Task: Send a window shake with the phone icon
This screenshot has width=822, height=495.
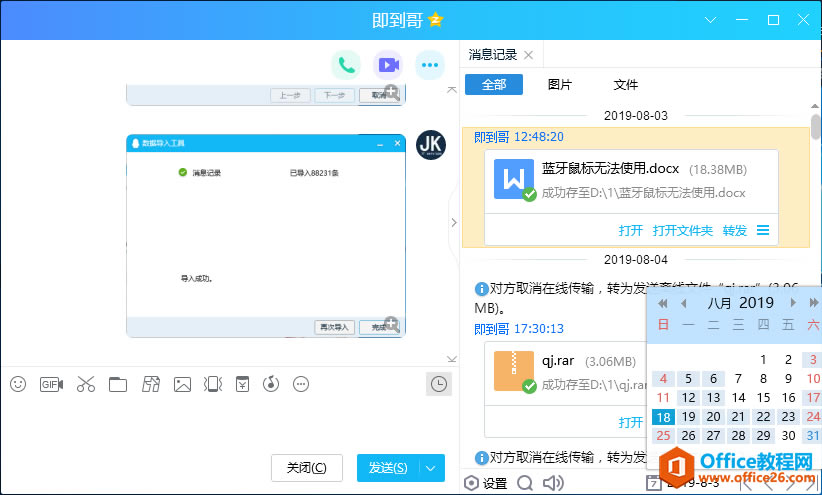Action: (213, 384)
